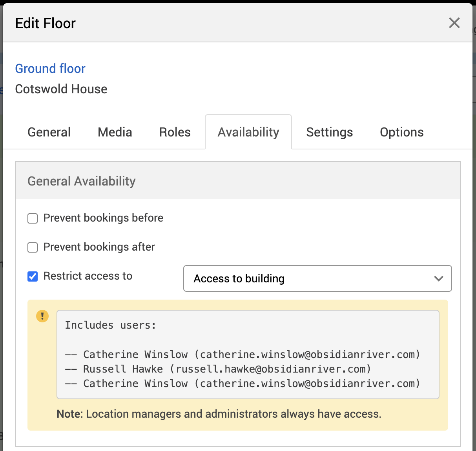Enable Prevent bookings before checkbox
Image resolution: width=476 pixels, height=451 pixels.
[33, 218]
